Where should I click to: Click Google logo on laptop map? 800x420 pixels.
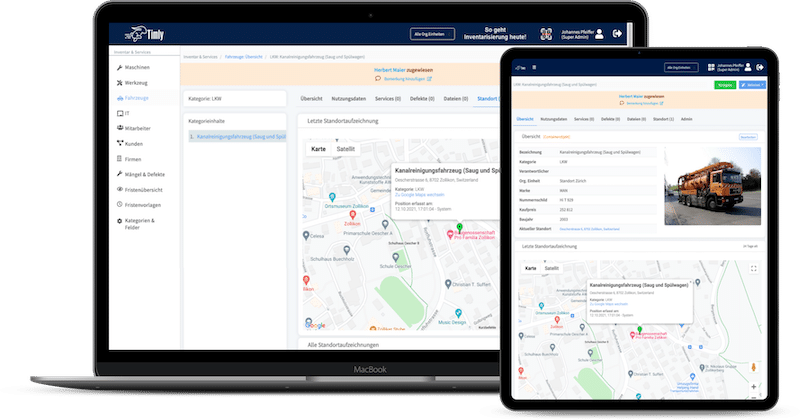click(315, 325)
